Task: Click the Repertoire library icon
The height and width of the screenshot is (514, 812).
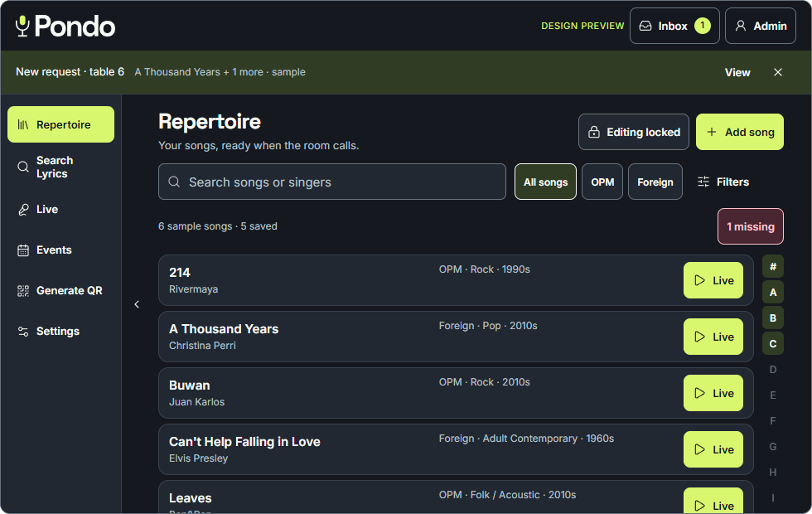Action: (x=23, y=124)
